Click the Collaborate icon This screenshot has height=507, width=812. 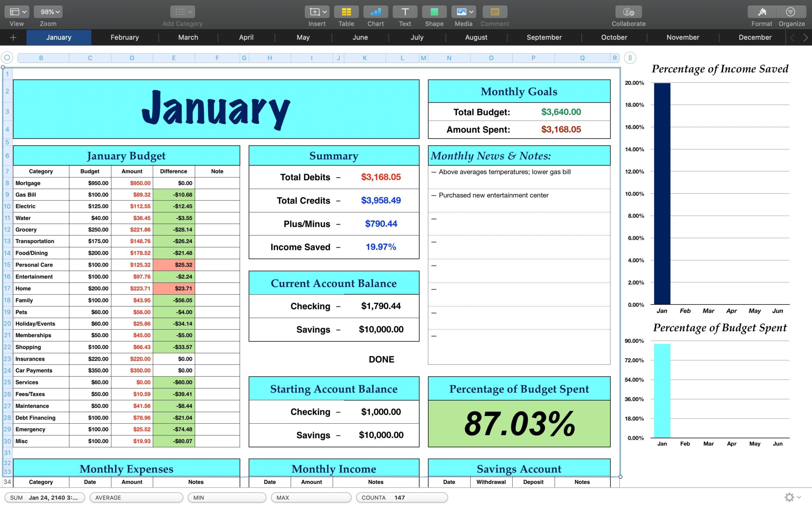click(x=628, y=11)
